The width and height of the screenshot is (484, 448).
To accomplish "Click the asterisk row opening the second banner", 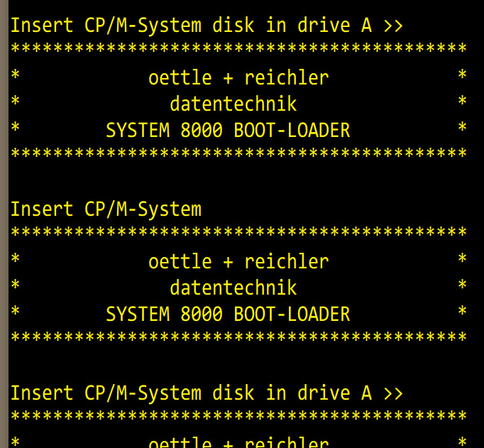I will [238, 233].
